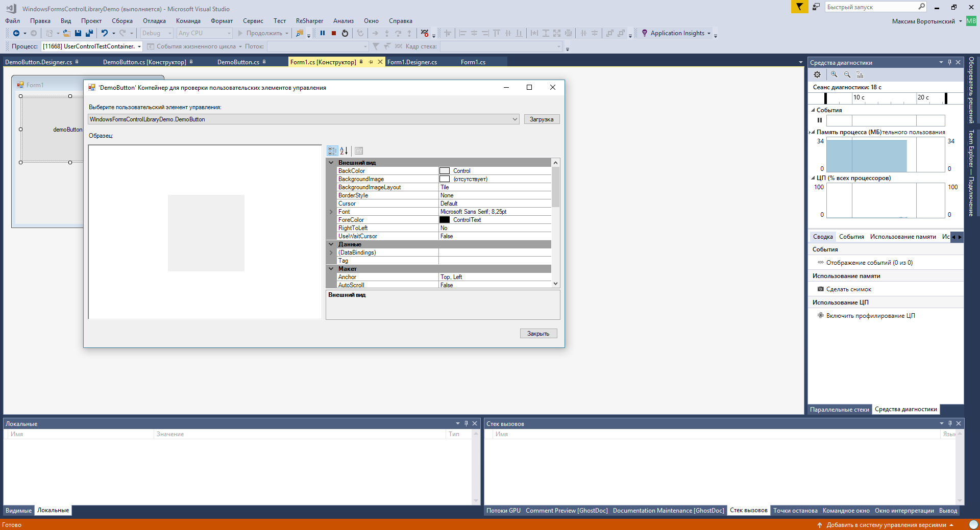
Task: Click the Property Pages icon in property grid
Action: (x=359, y=151)
